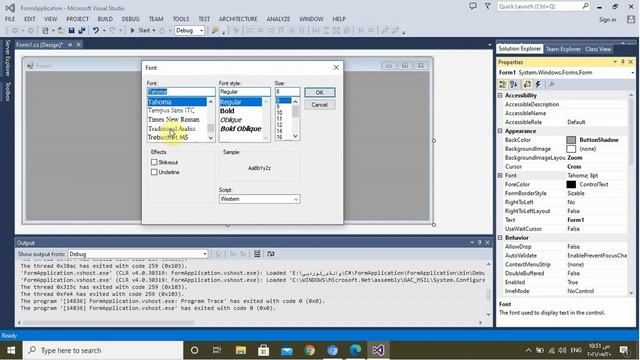Toggle the Underline checkbox
Image resolution: width=640 pixels, height=360 pixels.
(x=154, y=172)
